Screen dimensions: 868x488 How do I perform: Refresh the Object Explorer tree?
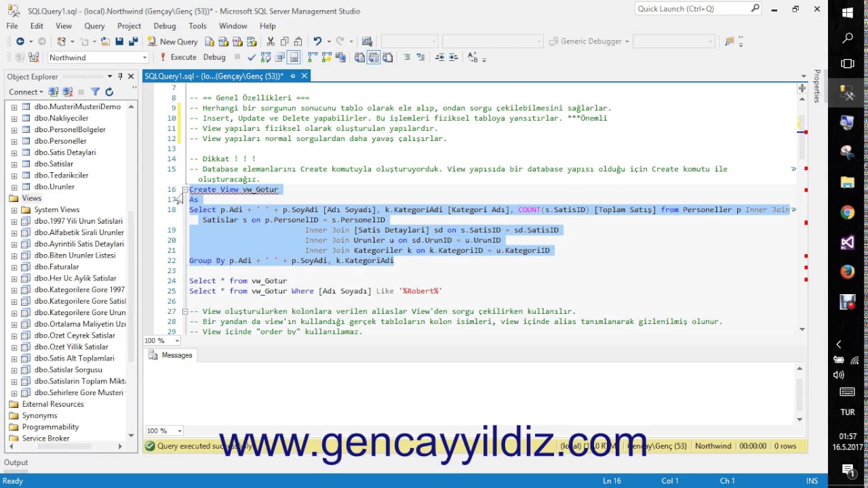[108, 91]
